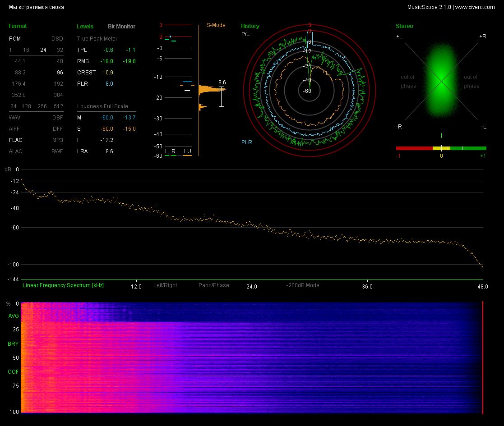Toggle the blue PLR history label
The image size is (504, 426).
(x=246, y=142)
